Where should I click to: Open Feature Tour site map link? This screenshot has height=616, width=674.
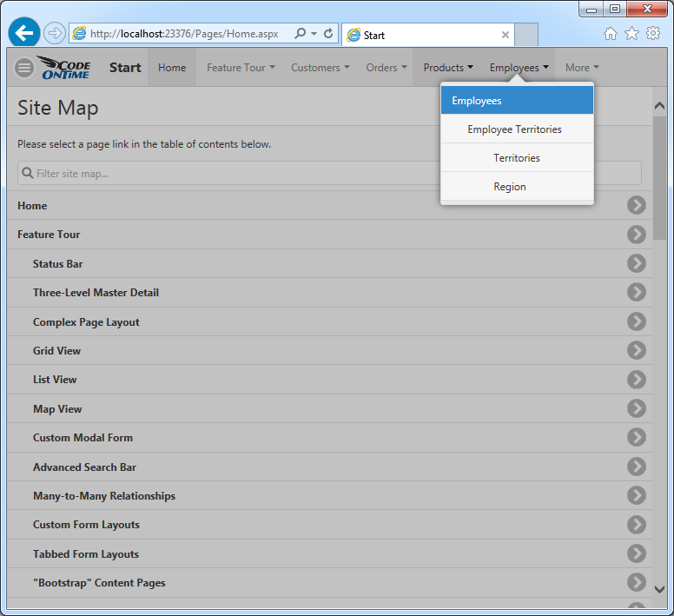coord(49,235)
